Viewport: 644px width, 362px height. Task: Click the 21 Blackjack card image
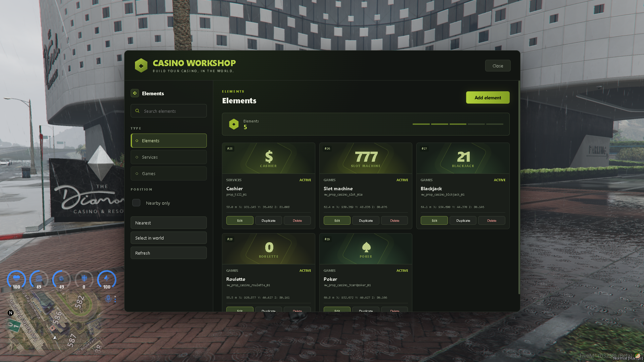pyautogui.click(x=463, y=158)
